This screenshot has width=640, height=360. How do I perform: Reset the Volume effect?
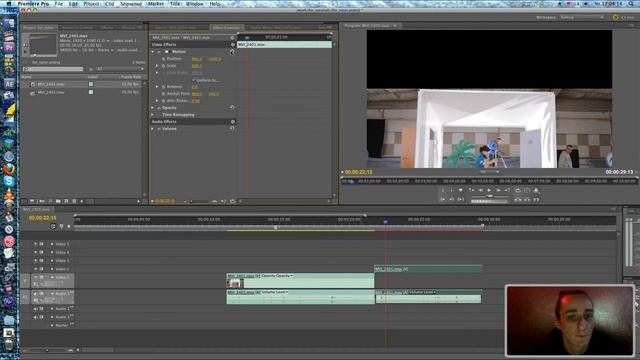(x=232, y=129)
